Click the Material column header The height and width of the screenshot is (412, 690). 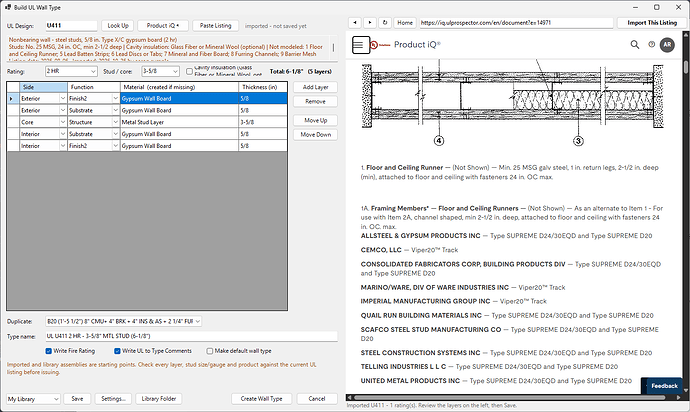(x=179, y=87)
